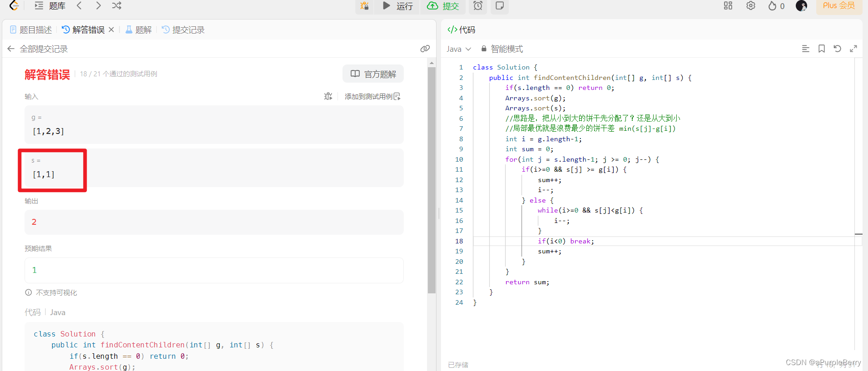The image size is (868, 371).
Task: Click the scrollbar up arrow
Action: coord(432,63)
